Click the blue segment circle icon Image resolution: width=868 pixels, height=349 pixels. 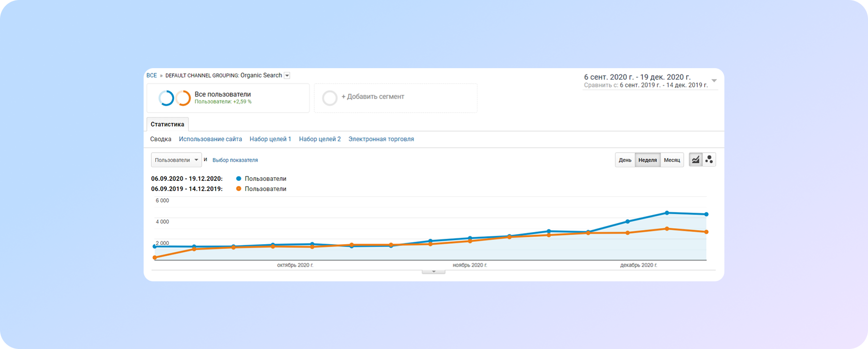point(166,98)
